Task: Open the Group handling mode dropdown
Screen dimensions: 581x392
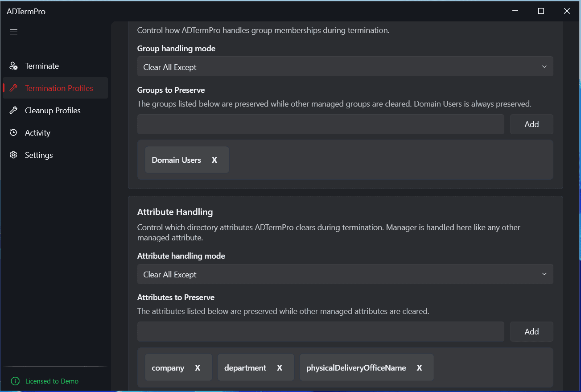Action: tap(346, 66)
